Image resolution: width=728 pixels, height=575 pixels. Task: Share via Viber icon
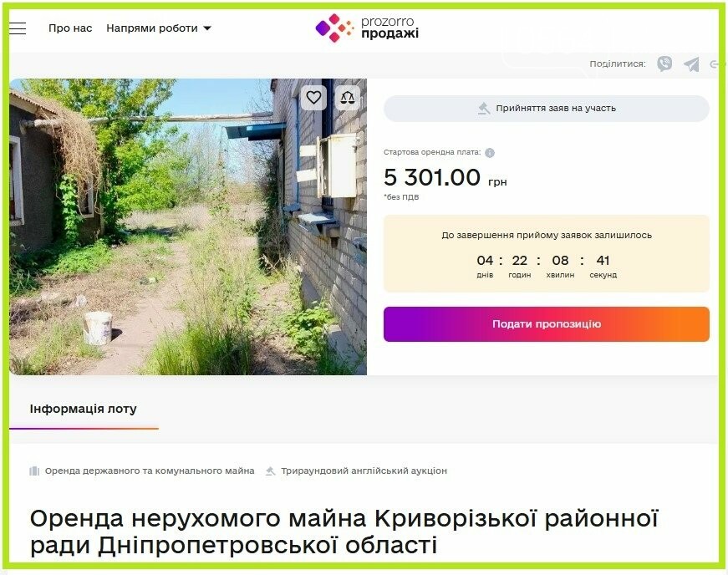coord(664,64)
